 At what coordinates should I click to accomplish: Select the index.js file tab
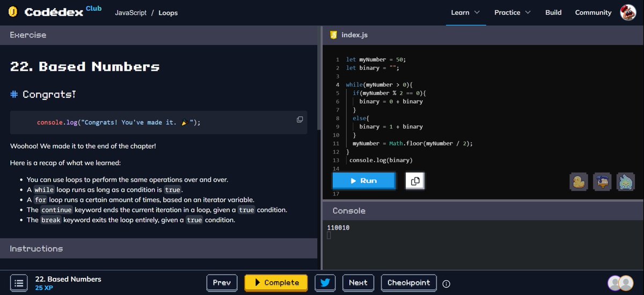click(x=355, y=35)
